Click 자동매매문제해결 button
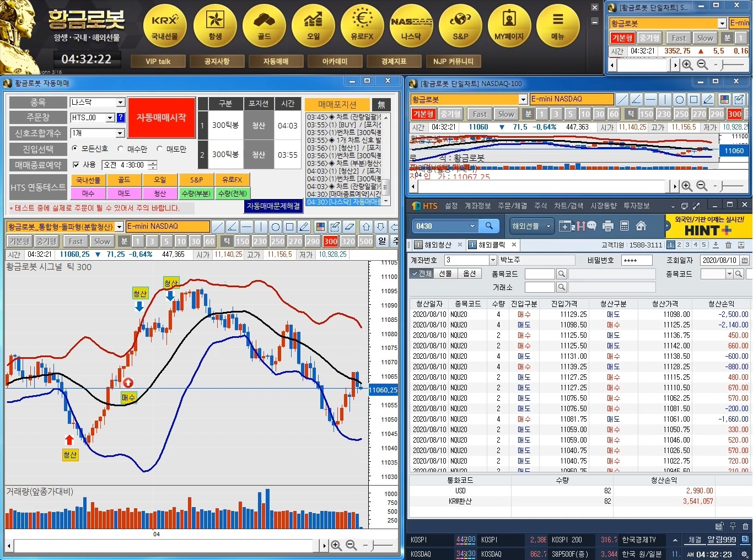The width and height of the screenshot is (753, 560). (273, 206)
